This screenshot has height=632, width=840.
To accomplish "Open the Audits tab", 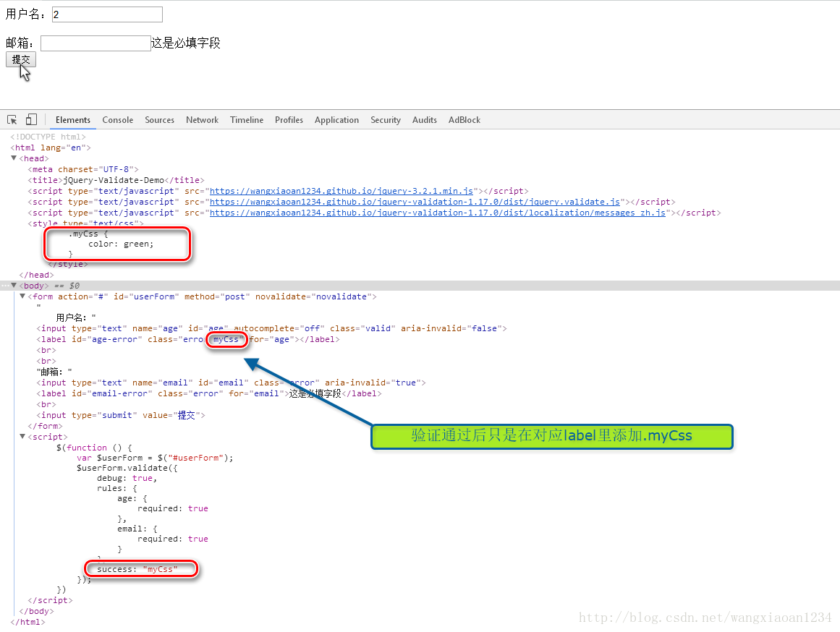I will [x=424, y=120].
